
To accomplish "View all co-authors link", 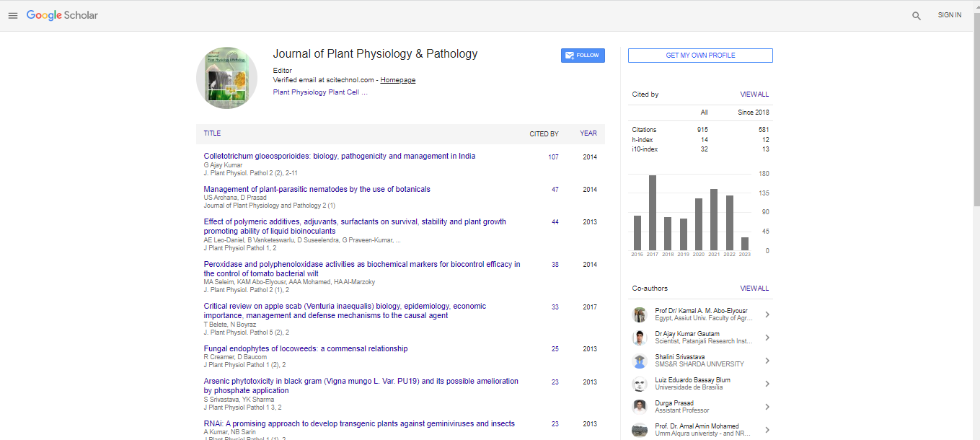I will pyautogui.click(x=754, y=289).
